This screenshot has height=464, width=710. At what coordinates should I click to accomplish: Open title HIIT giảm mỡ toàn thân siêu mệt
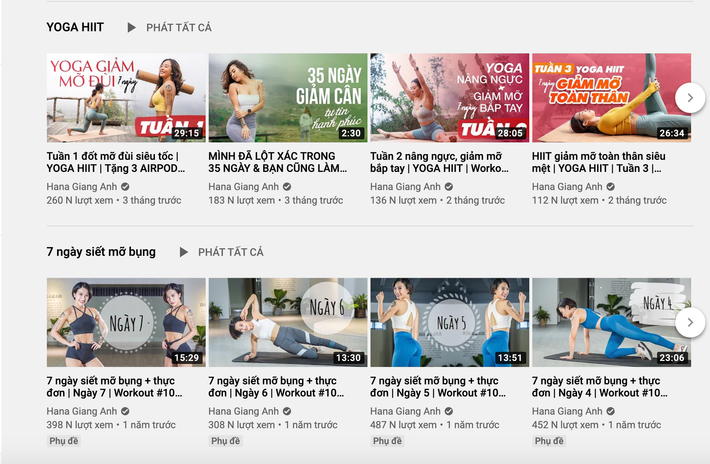[599, 162]
